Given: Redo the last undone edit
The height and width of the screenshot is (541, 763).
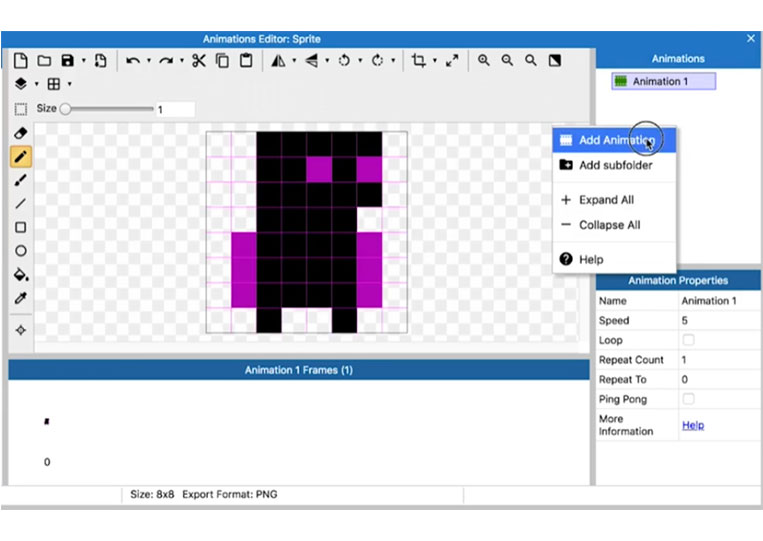Looking at the screenshot, I should pos(166,61).
